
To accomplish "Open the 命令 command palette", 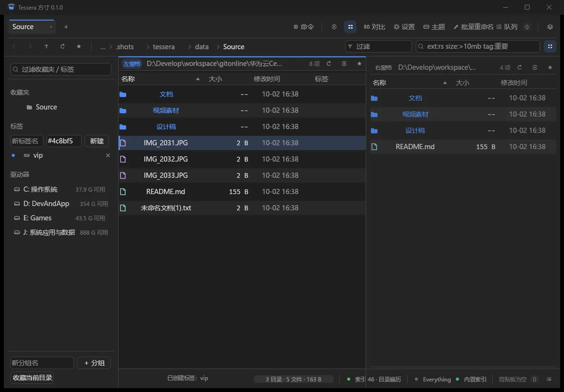I will (304, 27).
